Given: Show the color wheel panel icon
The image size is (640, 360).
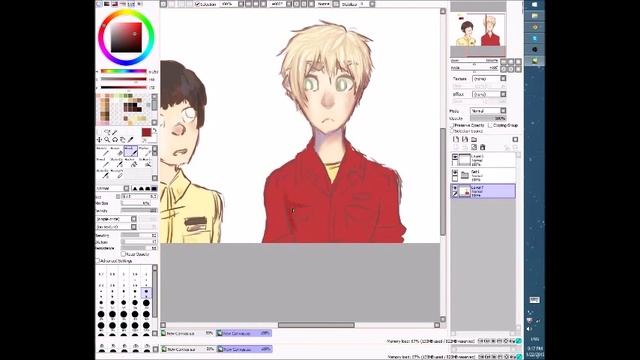Looking at the screenshot, I should 99,4.
